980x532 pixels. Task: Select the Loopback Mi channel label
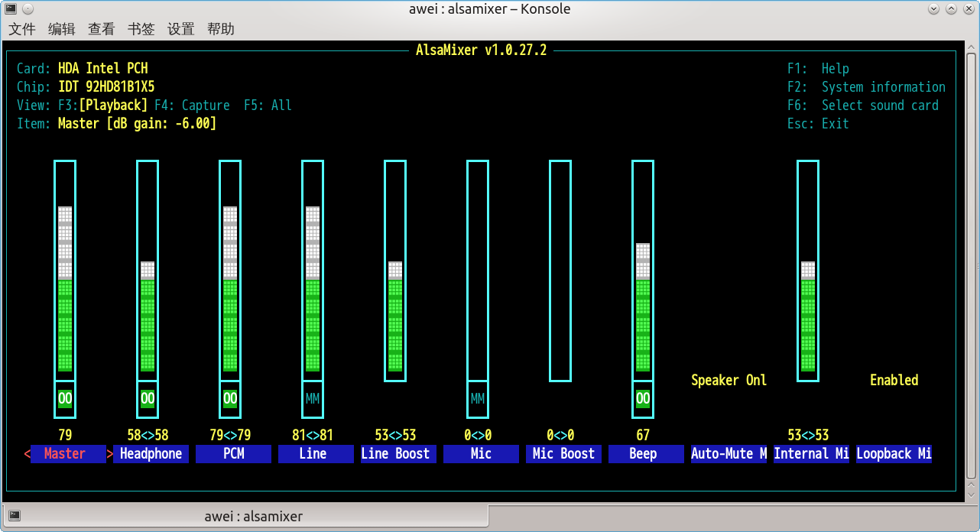point(894,453)
